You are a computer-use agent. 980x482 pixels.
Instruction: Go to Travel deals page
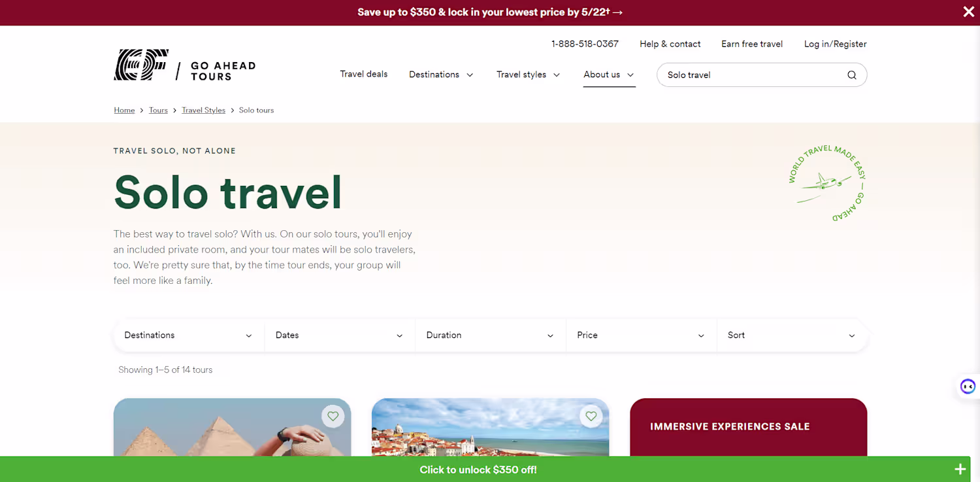coord(364,74)
